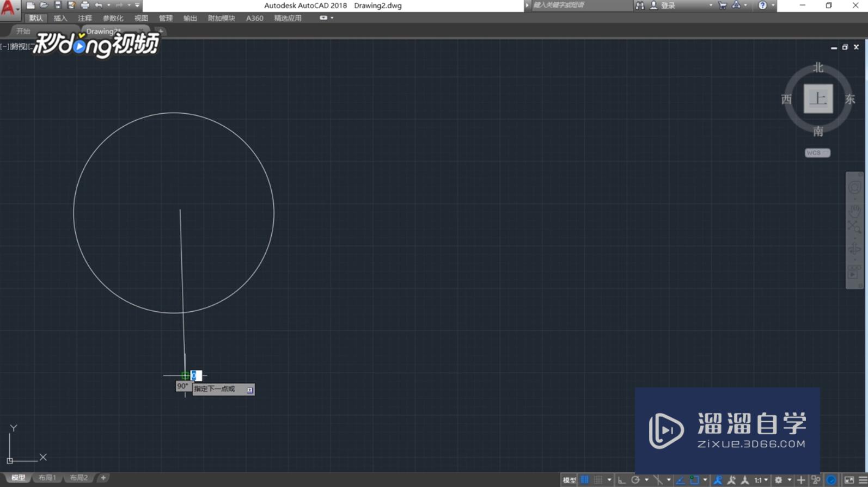868x487 pixels.
Task: Sign in with the 登录 button
Action: coord(663,5)
